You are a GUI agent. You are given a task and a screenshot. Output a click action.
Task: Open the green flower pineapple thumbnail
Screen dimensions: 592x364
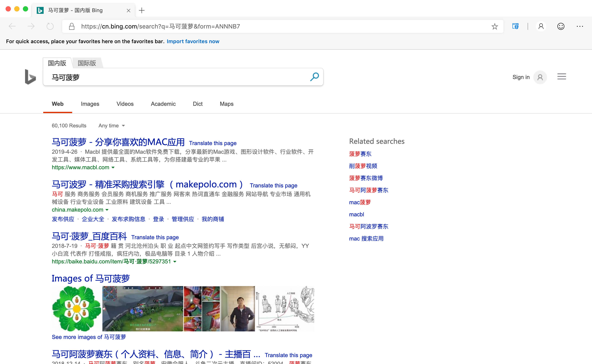(76, 309)
